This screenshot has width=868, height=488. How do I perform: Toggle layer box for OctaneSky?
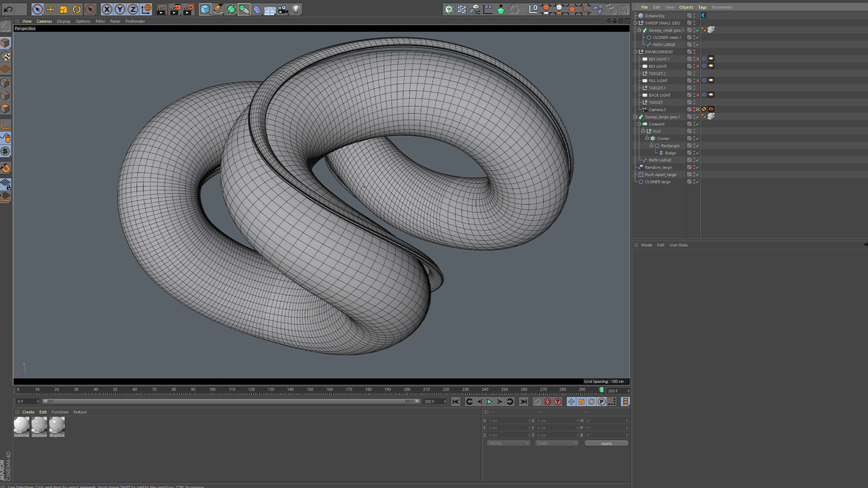[x=689, y=16]
